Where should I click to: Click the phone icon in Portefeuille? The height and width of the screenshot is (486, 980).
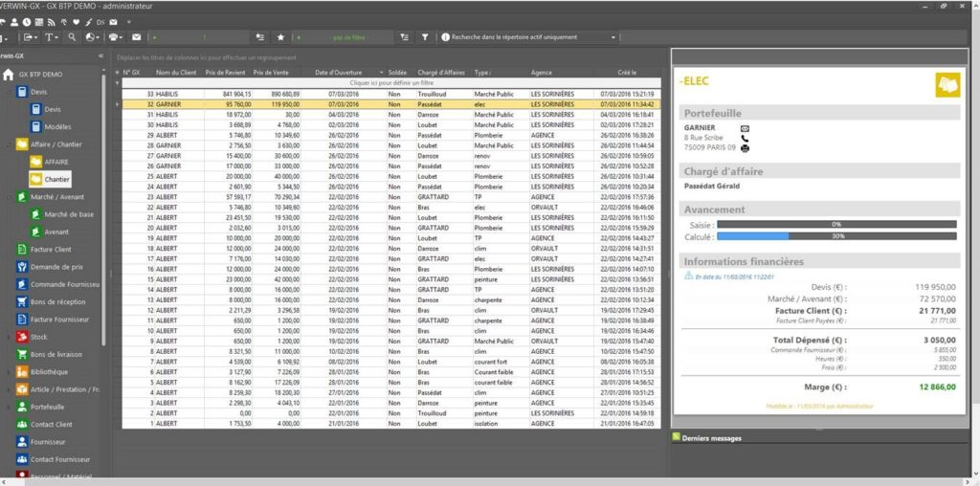tap(745, 138)
